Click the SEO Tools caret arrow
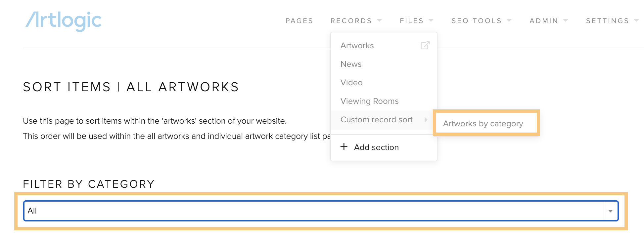This screenshot has height=236, width=644. pos(509,20)
